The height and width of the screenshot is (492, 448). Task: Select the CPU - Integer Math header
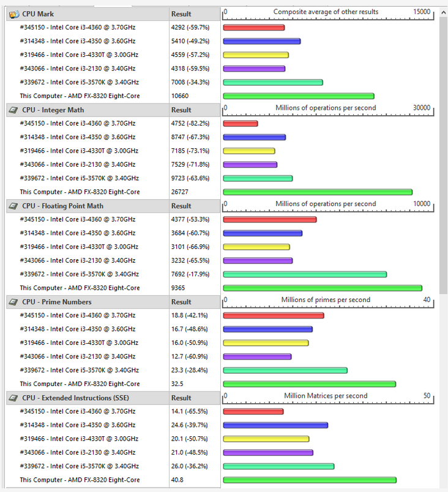point(113,110)
